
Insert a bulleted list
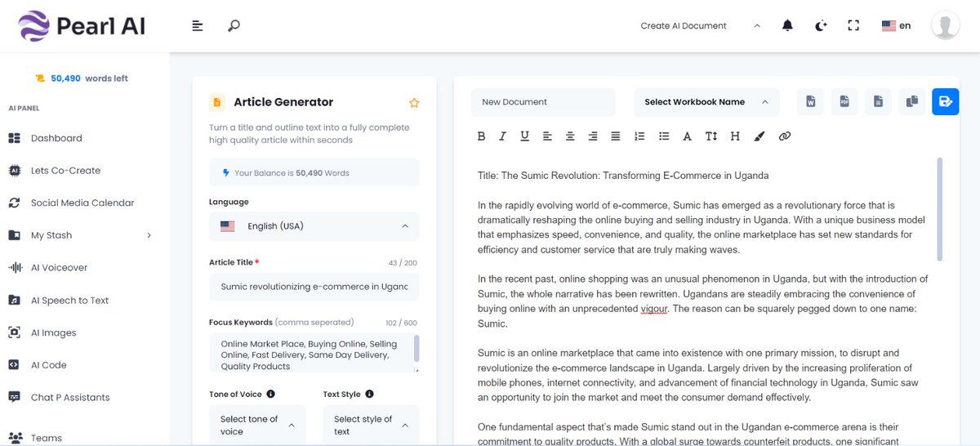664,136
